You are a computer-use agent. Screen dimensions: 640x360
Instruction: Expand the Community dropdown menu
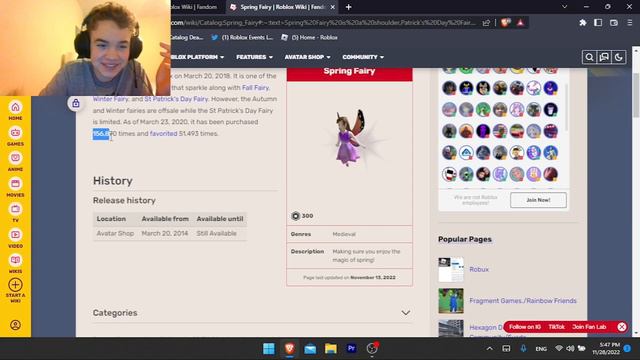click(x=363, y=57)
